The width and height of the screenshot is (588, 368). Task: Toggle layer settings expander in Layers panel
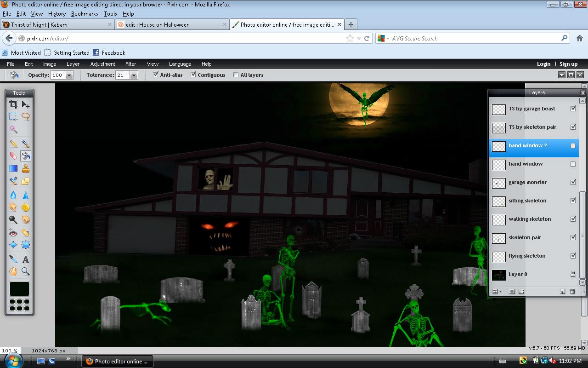point(497,291)
